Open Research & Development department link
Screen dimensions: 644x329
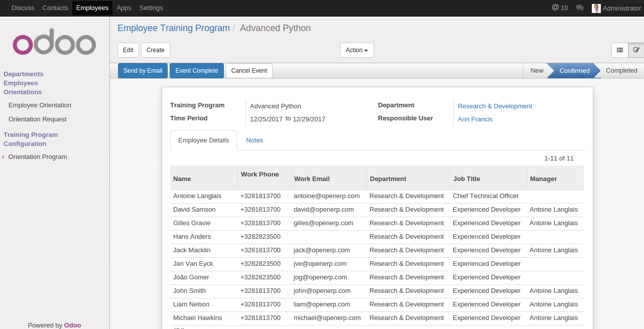pyautogui.click(x=495, y=106)
